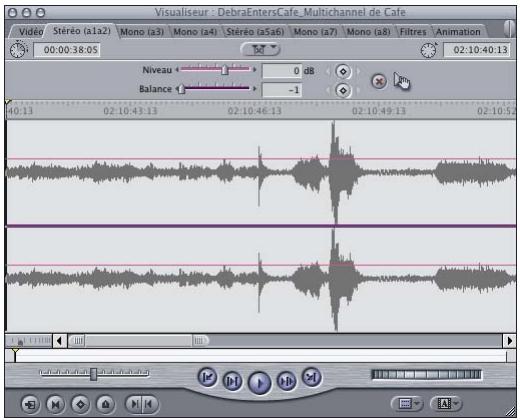The image size is (520, 420).
Task: Click the ruler at 02:10:46:13
Action: pos(255,111)
